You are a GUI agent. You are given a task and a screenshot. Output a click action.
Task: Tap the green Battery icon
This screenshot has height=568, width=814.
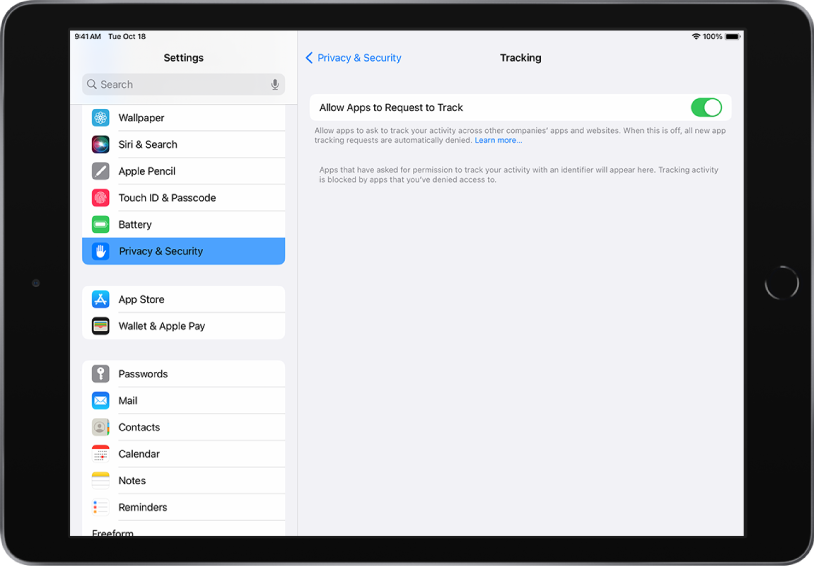pos(100,224)
